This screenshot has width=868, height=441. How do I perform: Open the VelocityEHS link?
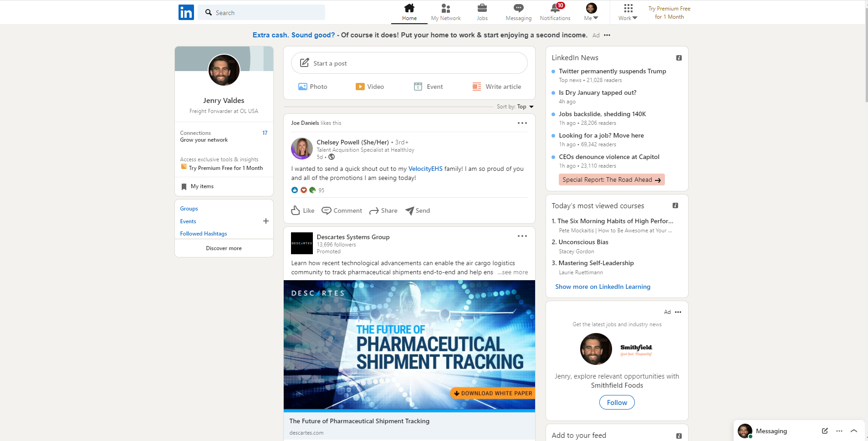425,169
